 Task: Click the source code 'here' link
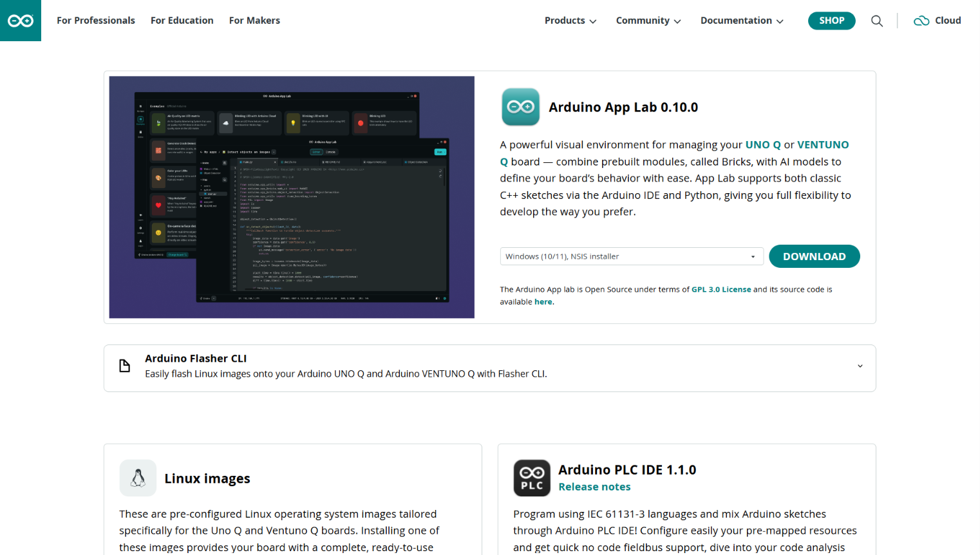[x=543, y=302]
